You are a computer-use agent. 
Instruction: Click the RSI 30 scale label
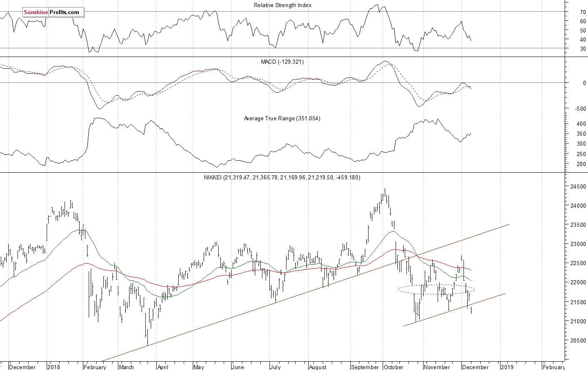tap(583, 49)
